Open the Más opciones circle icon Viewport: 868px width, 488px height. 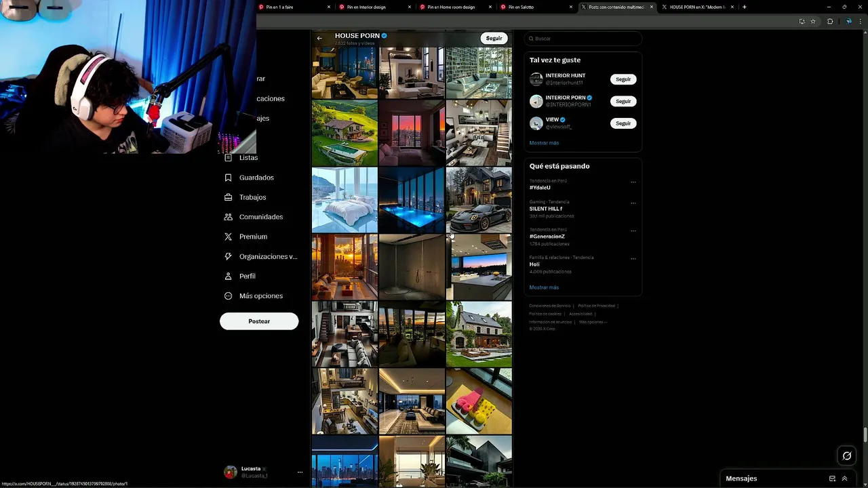[x=229, y=296]
